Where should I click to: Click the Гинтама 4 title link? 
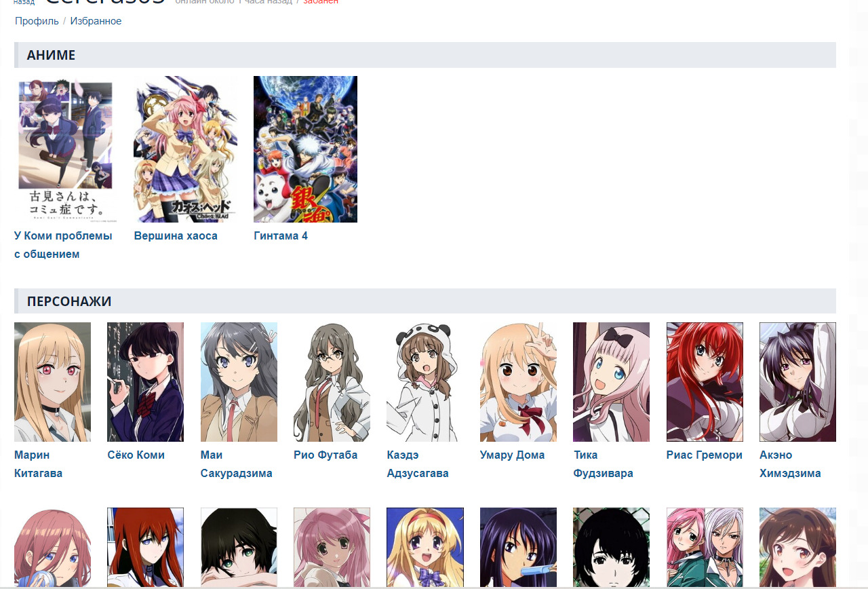pos(281,235)
